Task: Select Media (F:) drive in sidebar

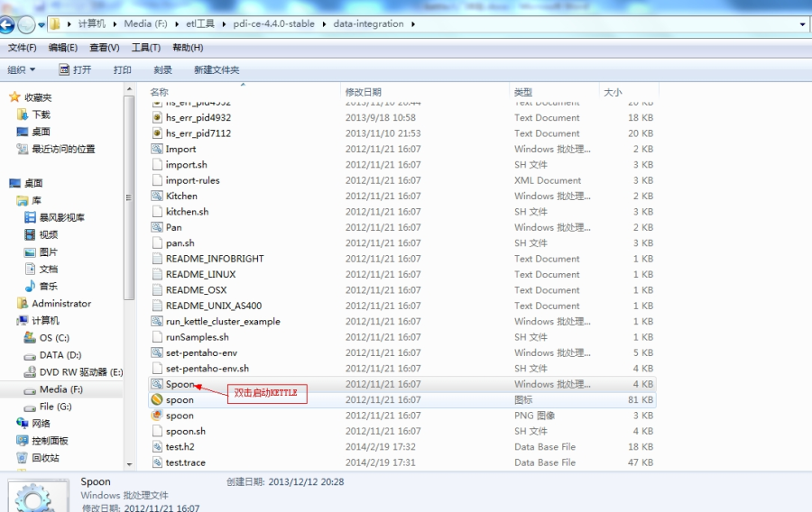Action: point(54,389)
